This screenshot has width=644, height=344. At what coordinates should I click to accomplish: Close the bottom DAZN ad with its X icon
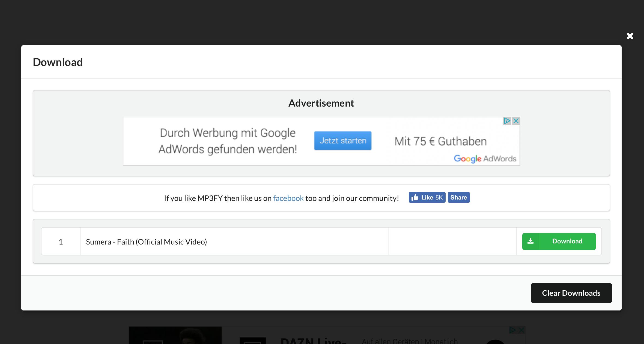[521, 330]
